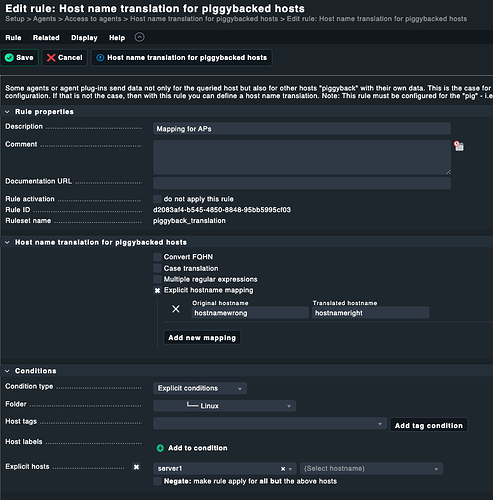The image size is (493, 500).
Task: Uncheck Explicit hostname mapping checkbox
Action: 157,290
